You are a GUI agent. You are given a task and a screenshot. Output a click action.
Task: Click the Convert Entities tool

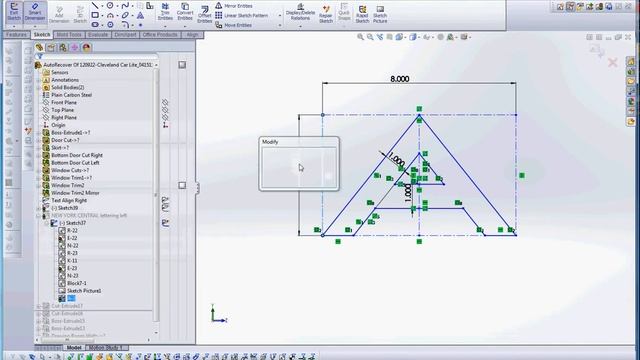(x=185, y=11)
